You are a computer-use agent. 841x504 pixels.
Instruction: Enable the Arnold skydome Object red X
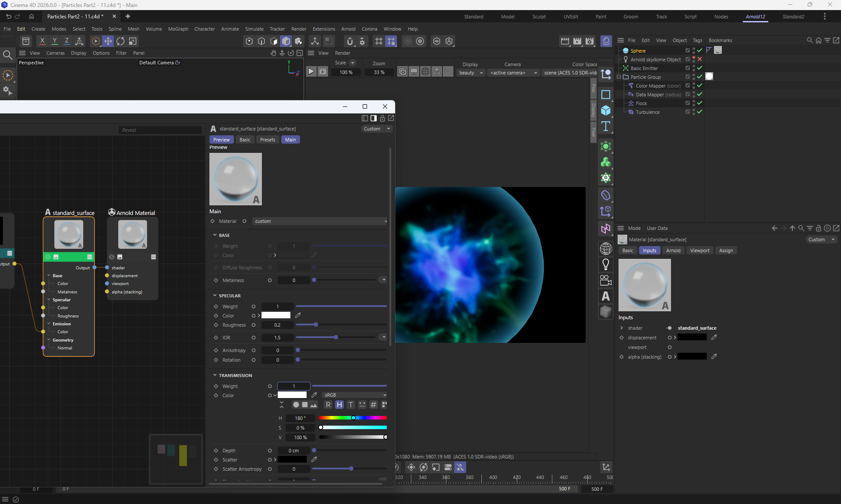point(700,59)
